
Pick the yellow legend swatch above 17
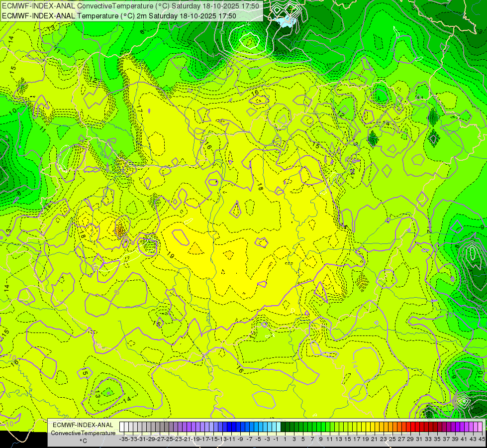[x=355, y=427]
